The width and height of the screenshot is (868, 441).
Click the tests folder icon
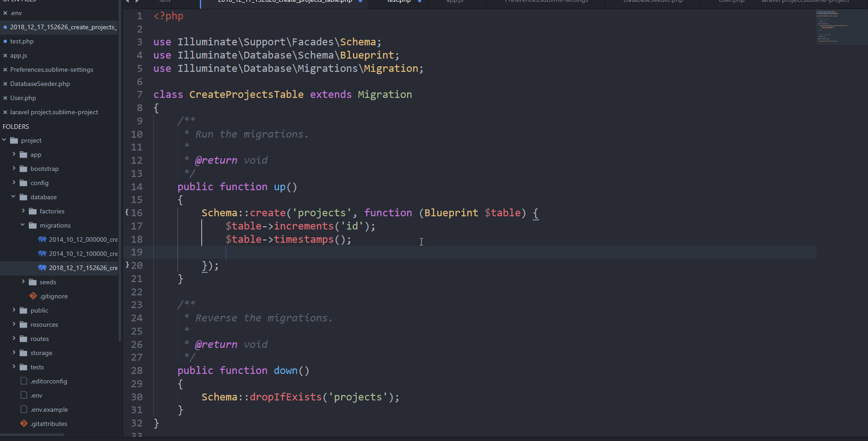[x=24, y=367]
